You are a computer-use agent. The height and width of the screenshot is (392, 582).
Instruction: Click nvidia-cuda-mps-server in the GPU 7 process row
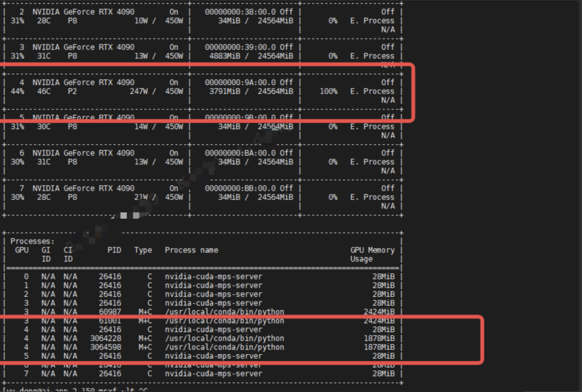tap(213, 374)
